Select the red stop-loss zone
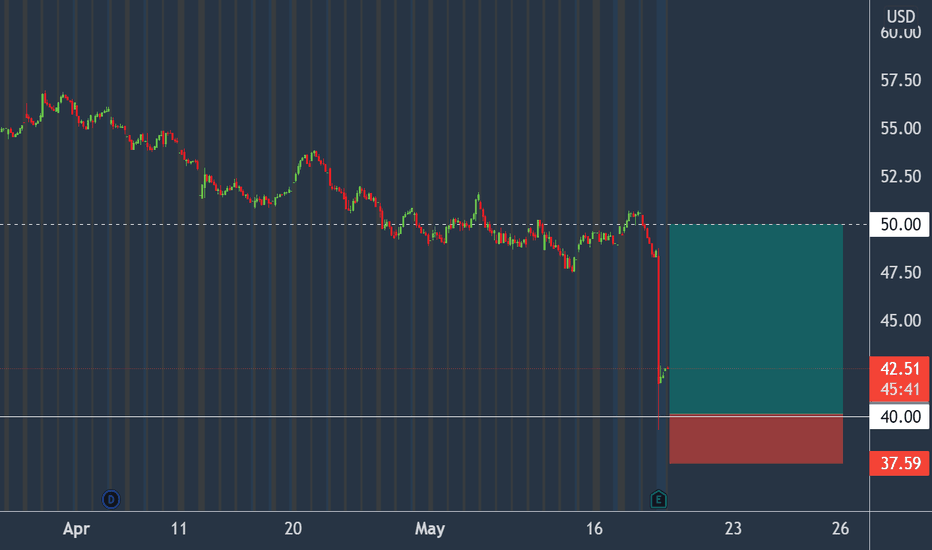 click(x=756, y=439)
